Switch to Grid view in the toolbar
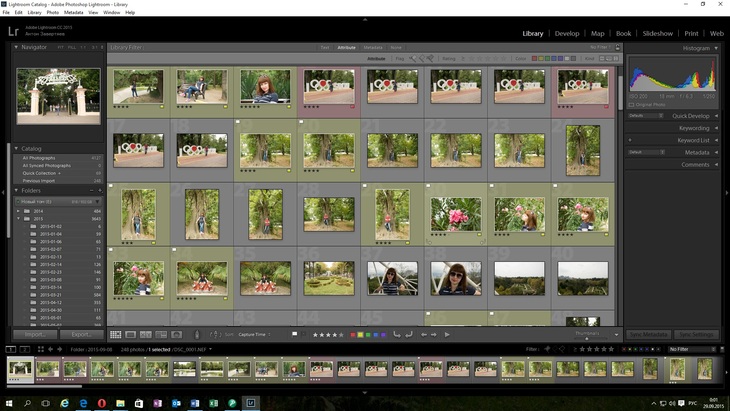This screenshot has height=411, width=730. [116, 334]
